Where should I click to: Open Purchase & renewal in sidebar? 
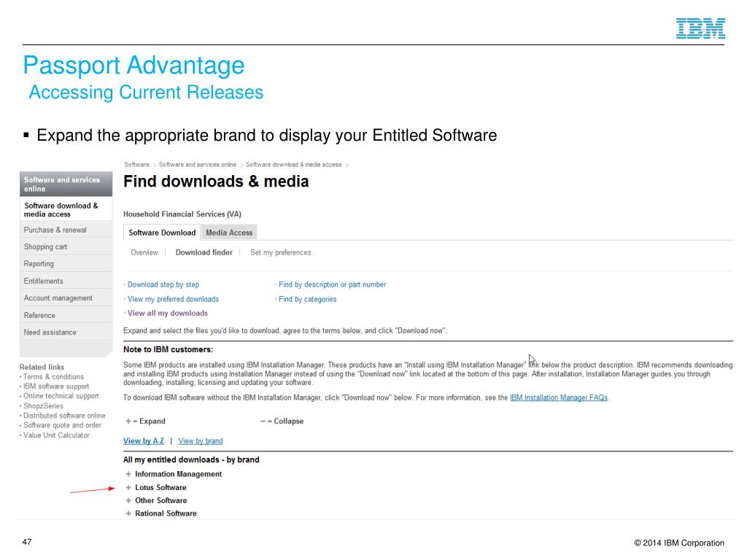click(66, 230)
